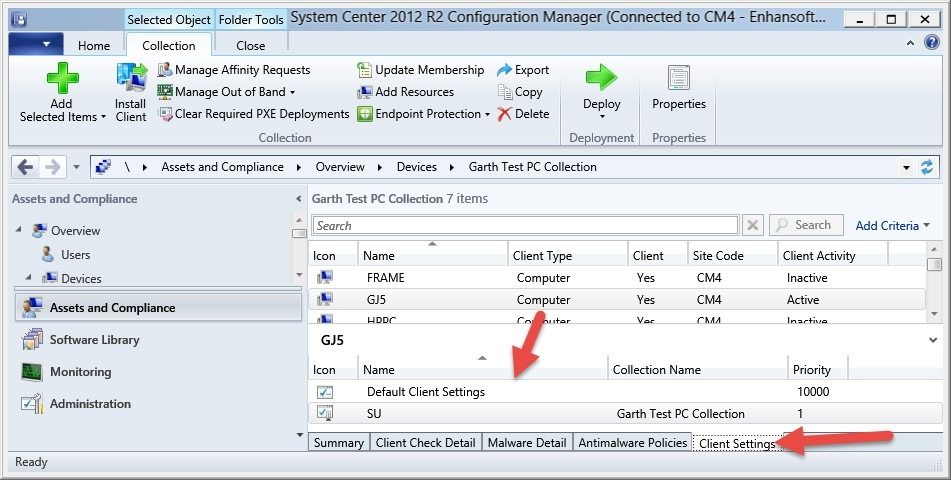Click Assets and Compliance in breadcrumb

[x=223, y=167]
